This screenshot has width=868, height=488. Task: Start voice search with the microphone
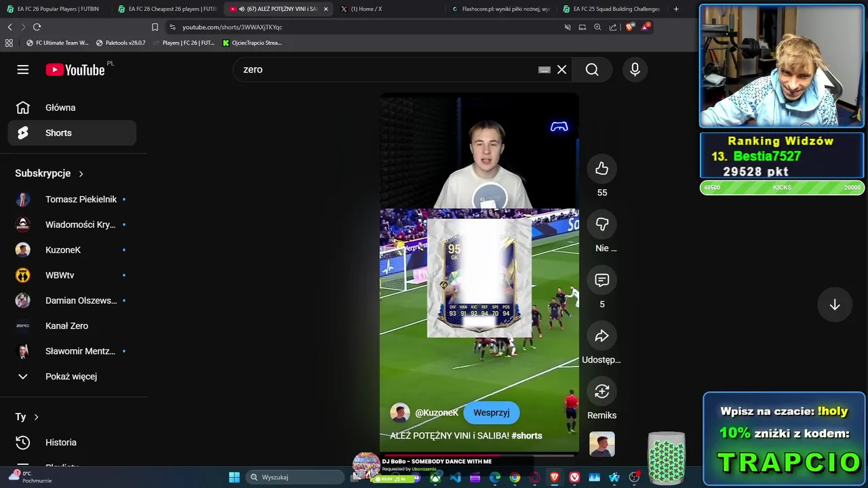pyautogui.click(x=635, y=70)
